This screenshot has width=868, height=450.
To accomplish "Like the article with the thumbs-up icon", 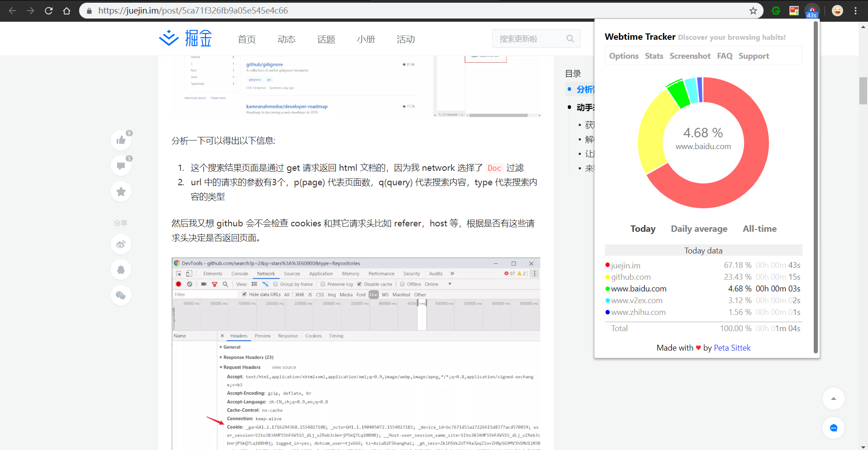I will coord(121,140).
